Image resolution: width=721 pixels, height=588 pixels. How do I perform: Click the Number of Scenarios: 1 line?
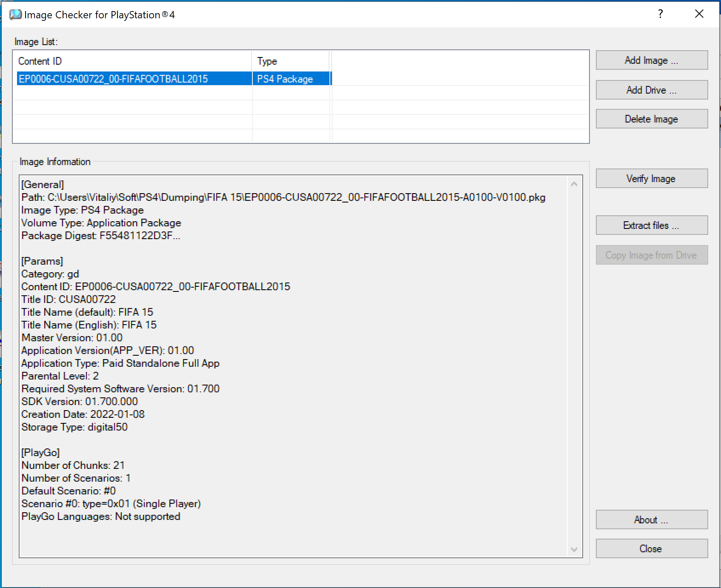76,478
